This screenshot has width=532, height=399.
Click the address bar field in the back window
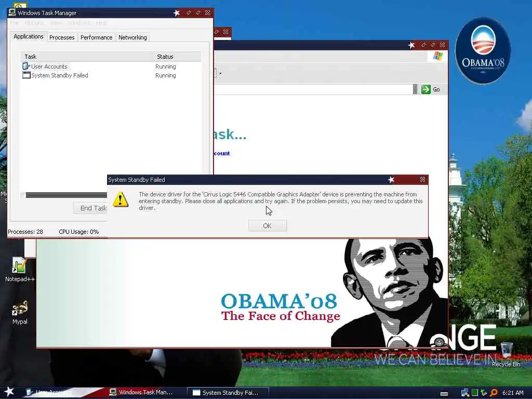313,89
